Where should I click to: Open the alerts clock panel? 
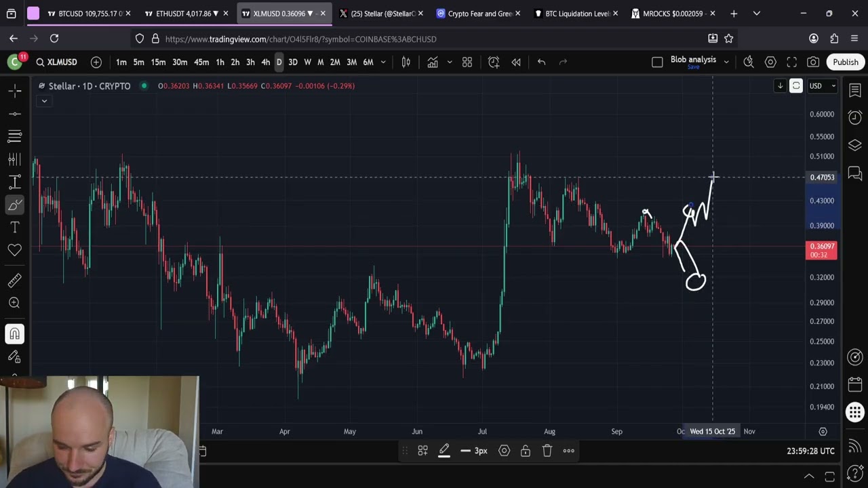point(855,117)
